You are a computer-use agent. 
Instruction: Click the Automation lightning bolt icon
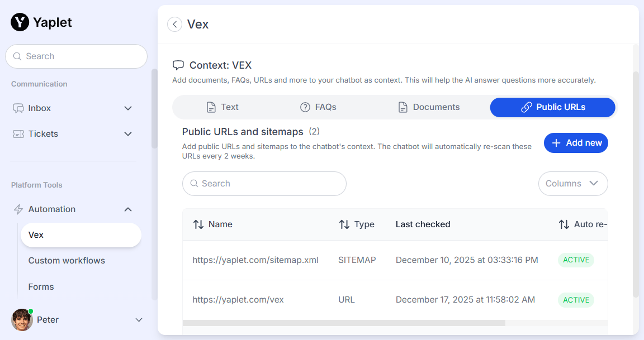pyautogui.click(x=18, y=209)
